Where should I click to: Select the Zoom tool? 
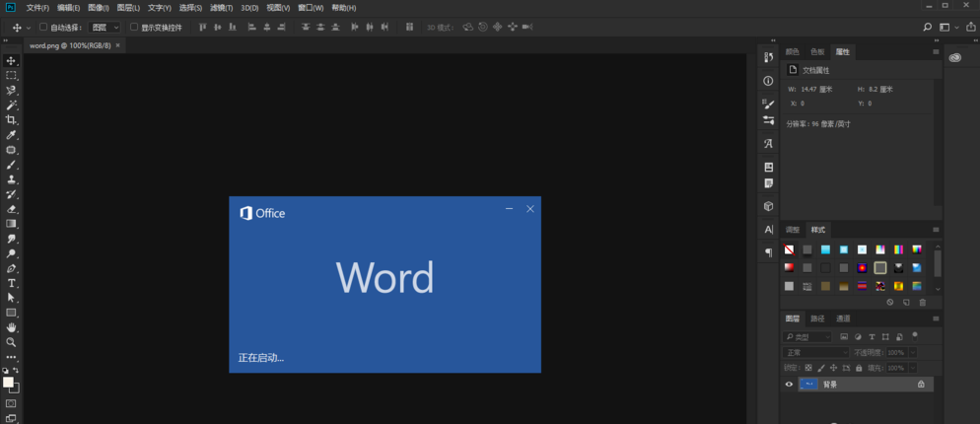12,342
